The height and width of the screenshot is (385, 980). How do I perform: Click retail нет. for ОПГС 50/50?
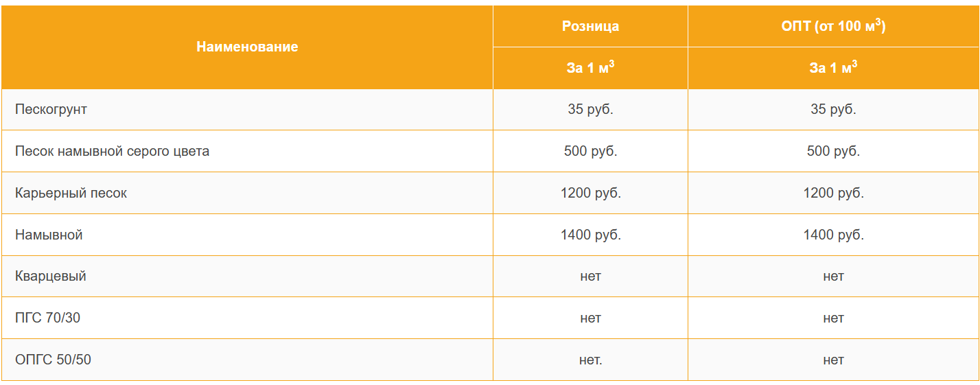pos(590,360)
